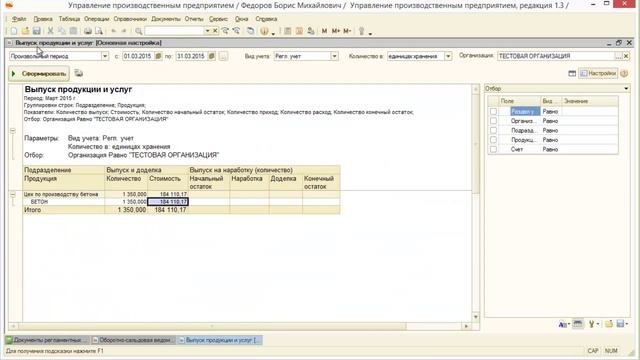
Task: Check the Счет filter row checkbox
Action: coord(493,149)
